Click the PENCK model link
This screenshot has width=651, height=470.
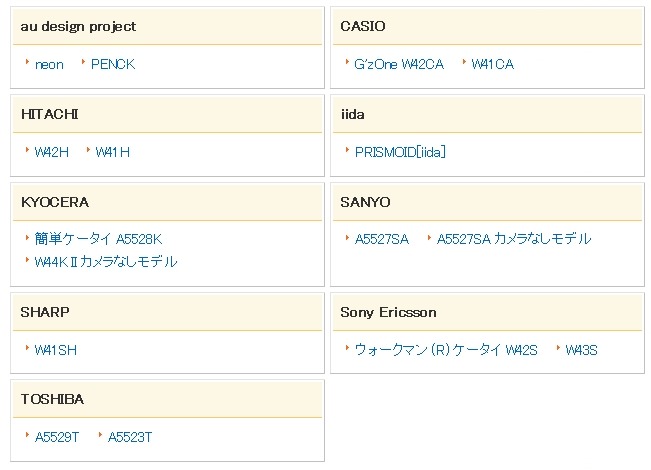[x=112, y=65]
